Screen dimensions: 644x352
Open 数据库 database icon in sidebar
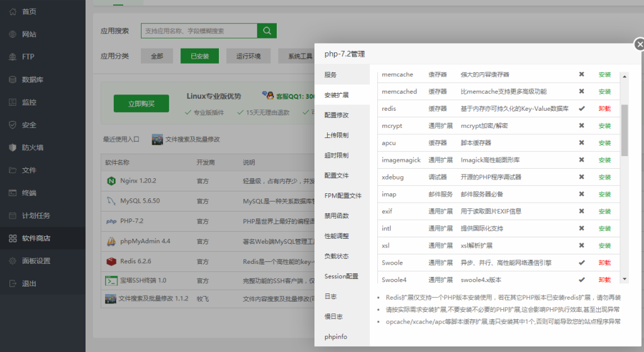(x=13, y=79)
